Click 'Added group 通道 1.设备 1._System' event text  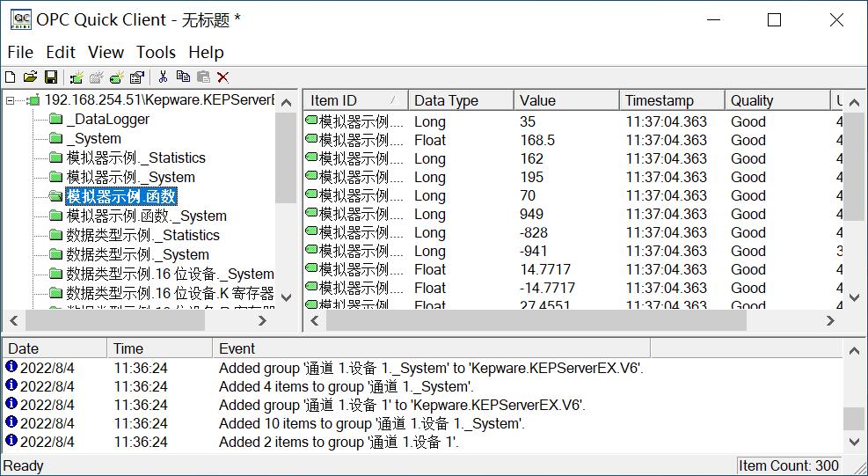point(431,368)
